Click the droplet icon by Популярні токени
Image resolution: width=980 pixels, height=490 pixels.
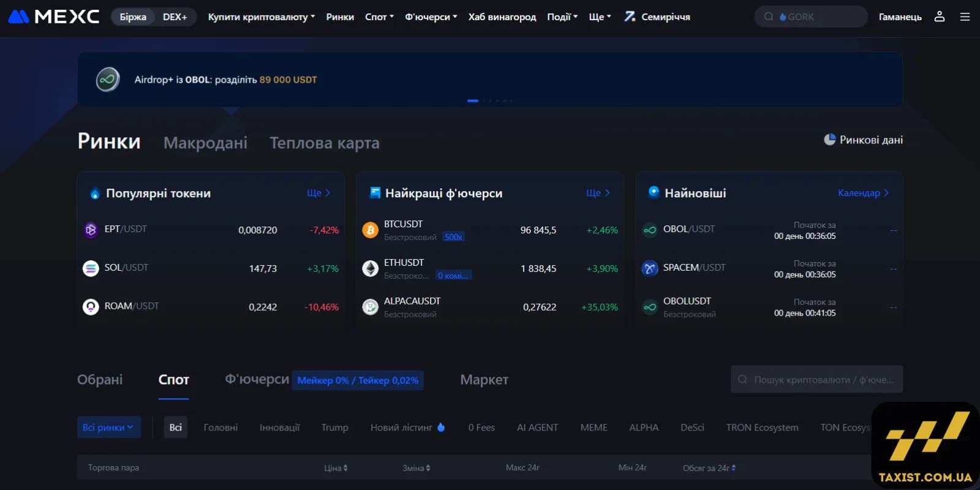pyautogui.click(x=95, y=194)
